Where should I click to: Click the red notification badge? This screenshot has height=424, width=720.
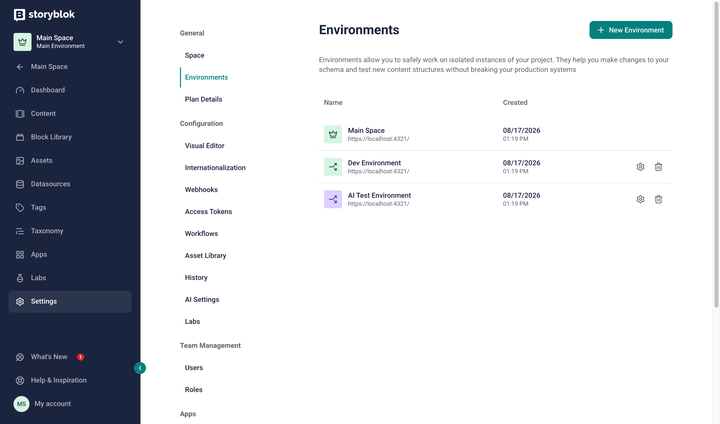[x=80, y=357]
